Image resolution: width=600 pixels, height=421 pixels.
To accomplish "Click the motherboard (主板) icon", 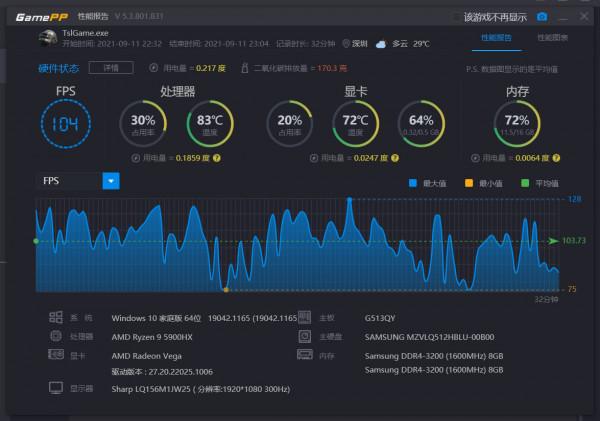I will pos(304,317).
